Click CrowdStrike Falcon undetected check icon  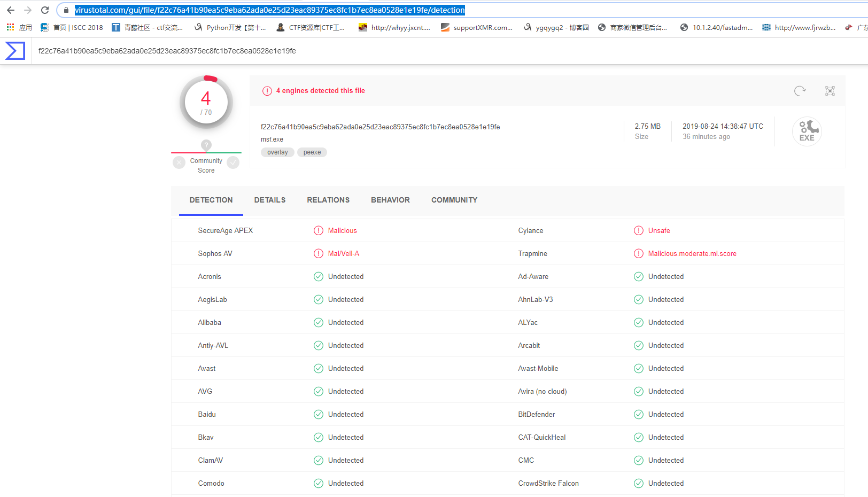pyautogui.click(x=639, y=483)
